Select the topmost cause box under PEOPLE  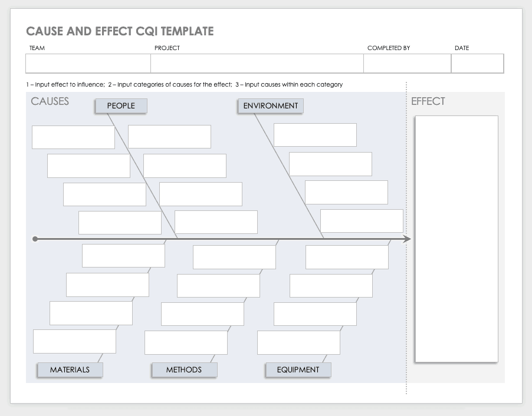point(73,137)
